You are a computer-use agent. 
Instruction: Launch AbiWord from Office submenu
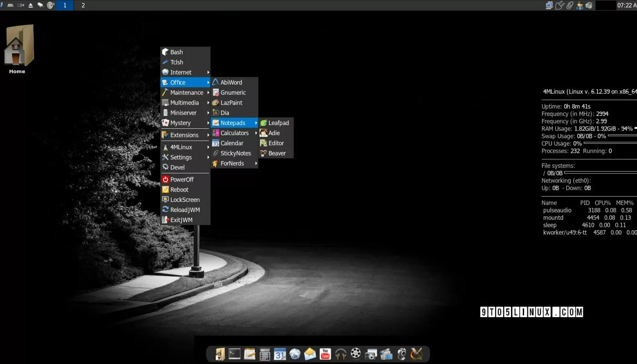pyautogui.click(x=234, y=82)
